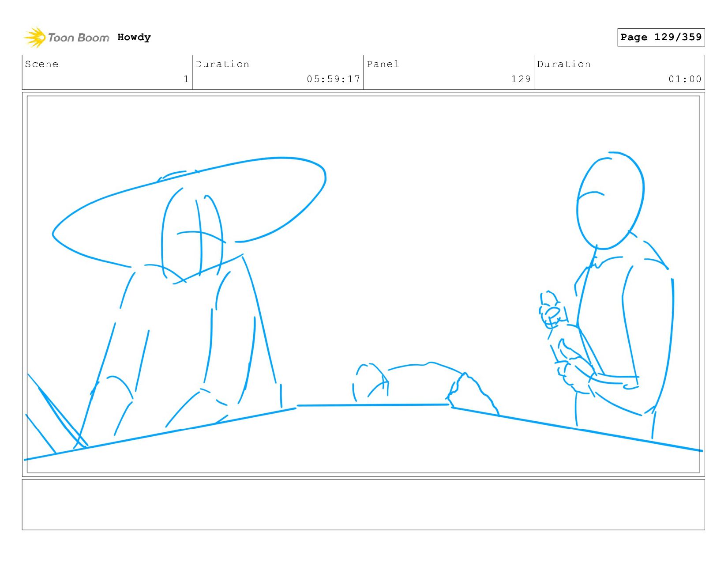728x563 pixels.
Task: Click the storyboard panel sketch thumbnail
Action: pos(363,284)
